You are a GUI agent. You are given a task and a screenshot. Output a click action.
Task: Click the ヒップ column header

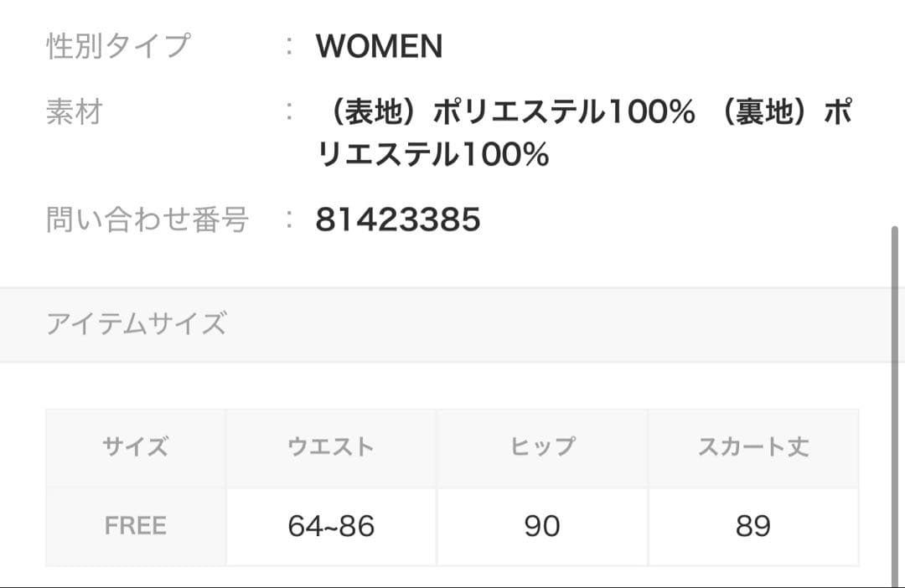pos(542,447)
